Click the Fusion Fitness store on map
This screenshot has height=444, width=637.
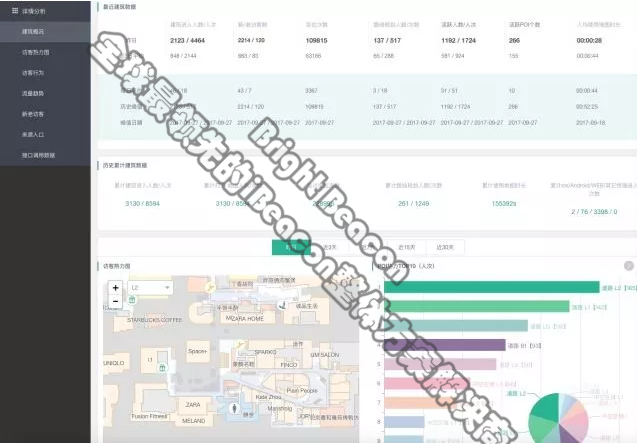149,416
